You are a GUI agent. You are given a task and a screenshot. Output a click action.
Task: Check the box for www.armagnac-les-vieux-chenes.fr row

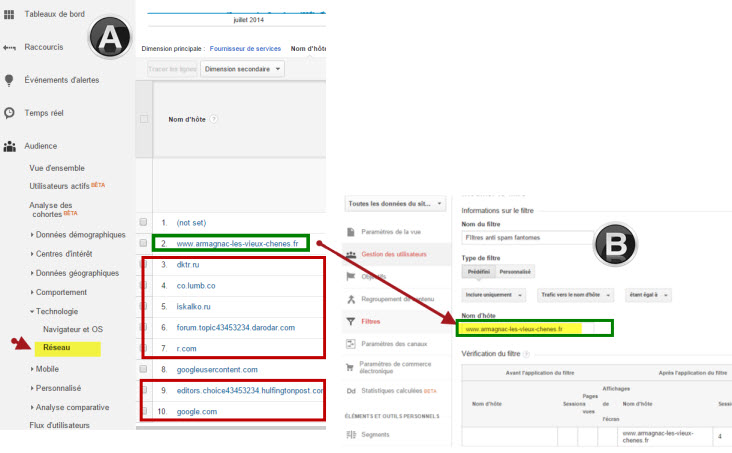pyautogui.click(x=143, y=243)
